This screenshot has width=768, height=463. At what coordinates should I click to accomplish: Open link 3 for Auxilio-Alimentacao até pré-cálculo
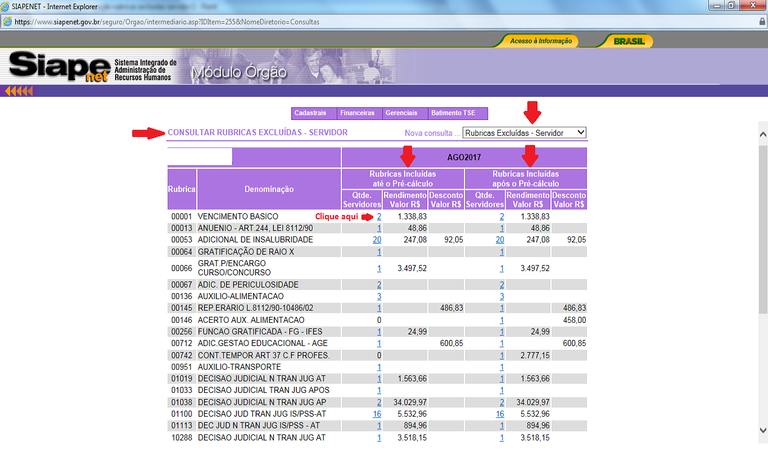coord(379,297)
